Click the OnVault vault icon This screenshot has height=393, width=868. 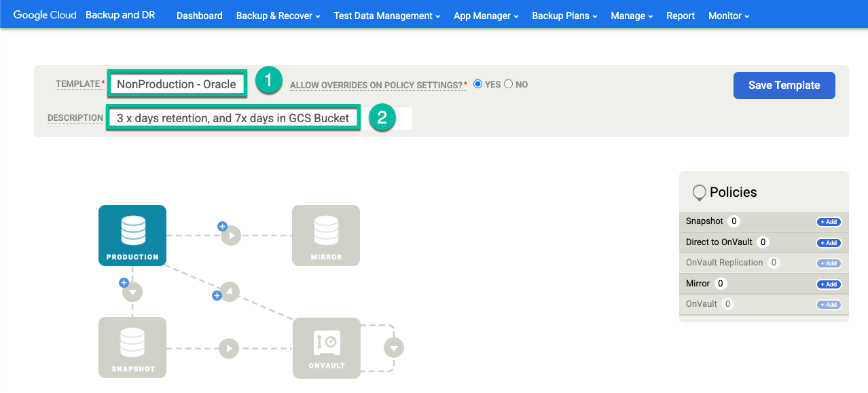click(x=326, y=348)
